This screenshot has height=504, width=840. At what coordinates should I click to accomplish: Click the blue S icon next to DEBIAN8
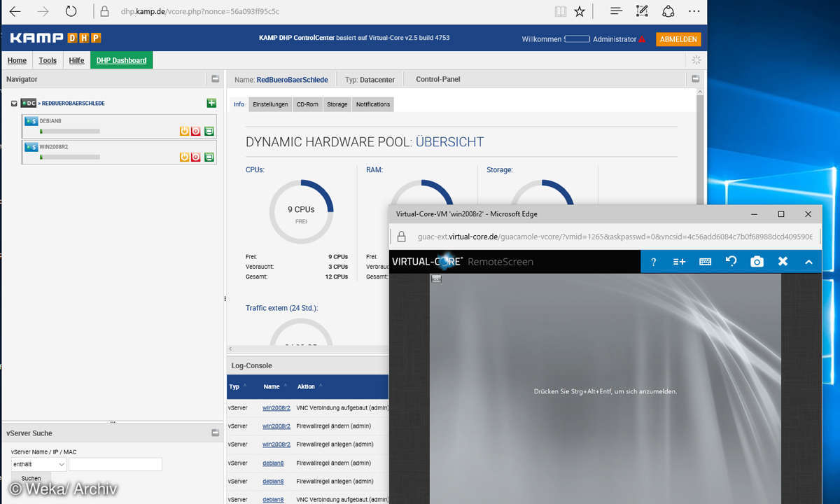click(x=31, y=121)
